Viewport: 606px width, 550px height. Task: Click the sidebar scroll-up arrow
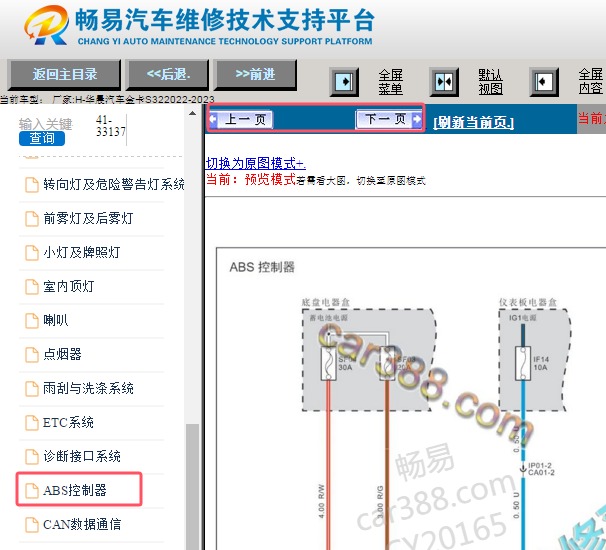pos(192,113)
